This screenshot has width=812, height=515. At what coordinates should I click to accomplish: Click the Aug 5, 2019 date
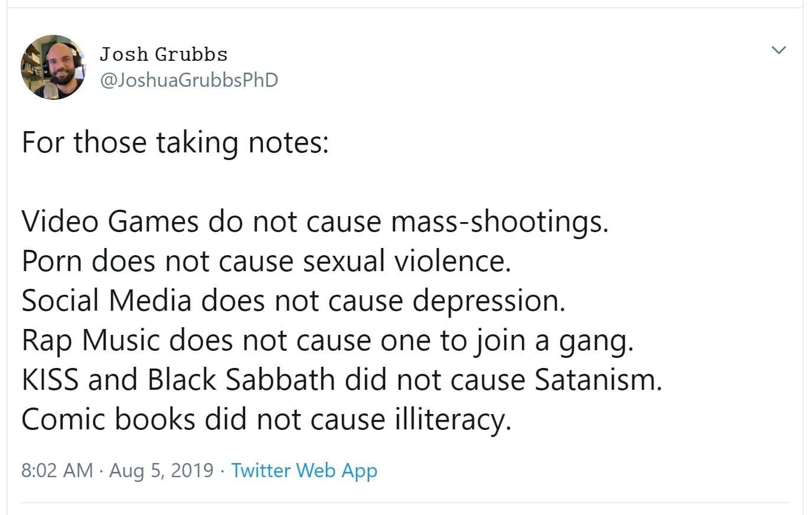click(x=161, y=470)
